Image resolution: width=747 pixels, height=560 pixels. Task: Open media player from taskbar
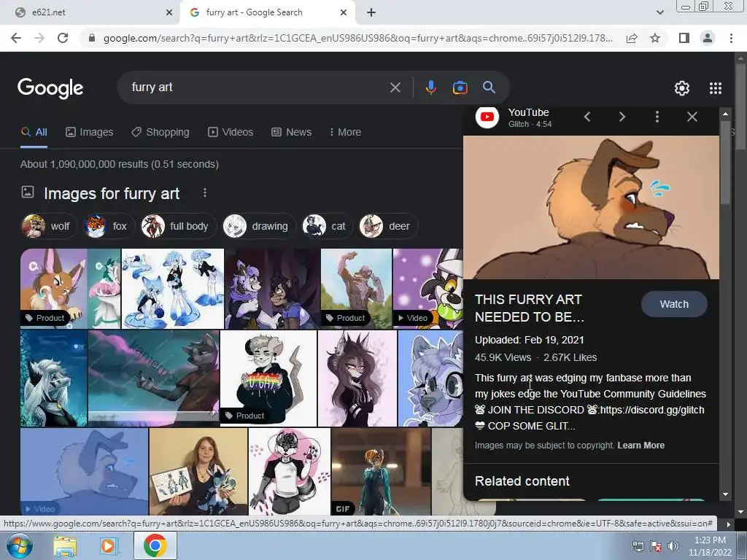[x=108, y=546]
